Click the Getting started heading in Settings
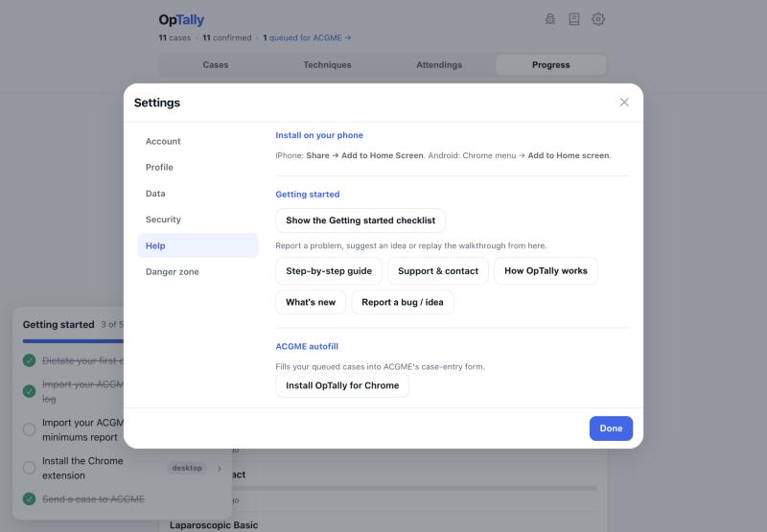 pos(308,195)
